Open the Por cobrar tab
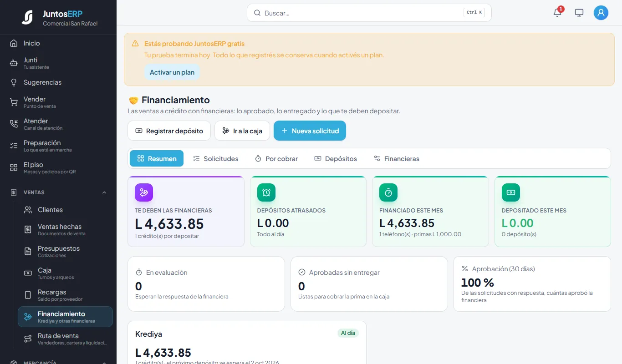The height and width of the screenshot is (364, 622). (x=276, y=158)
